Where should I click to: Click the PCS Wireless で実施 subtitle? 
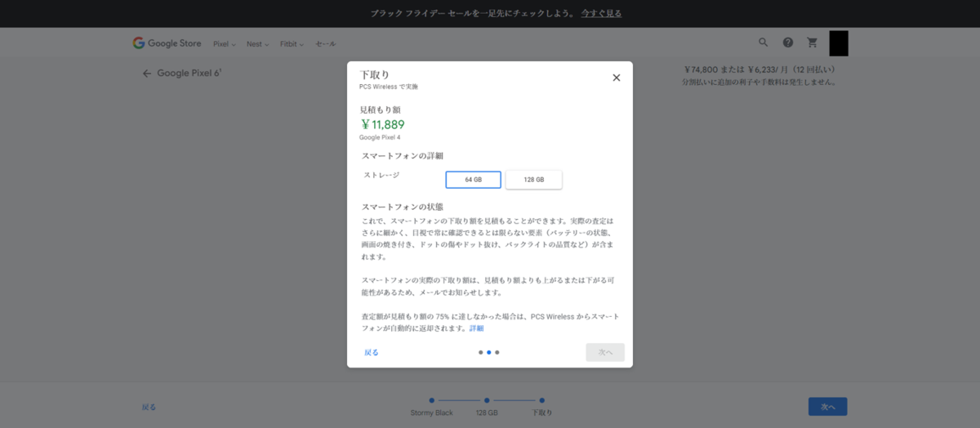click(389, 87)
